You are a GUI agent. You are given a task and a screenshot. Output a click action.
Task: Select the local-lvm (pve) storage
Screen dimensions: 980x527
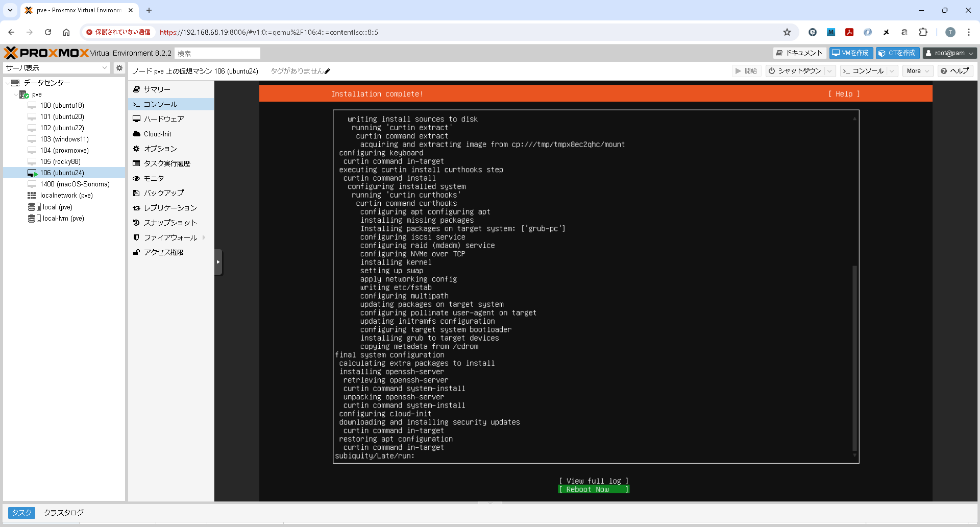[x=63, y=218]
